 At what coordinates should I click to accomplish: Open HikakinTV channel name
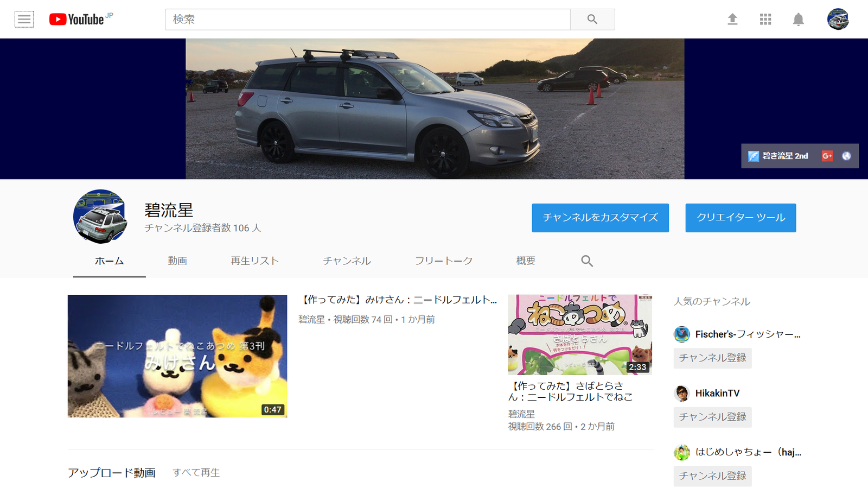717,394
